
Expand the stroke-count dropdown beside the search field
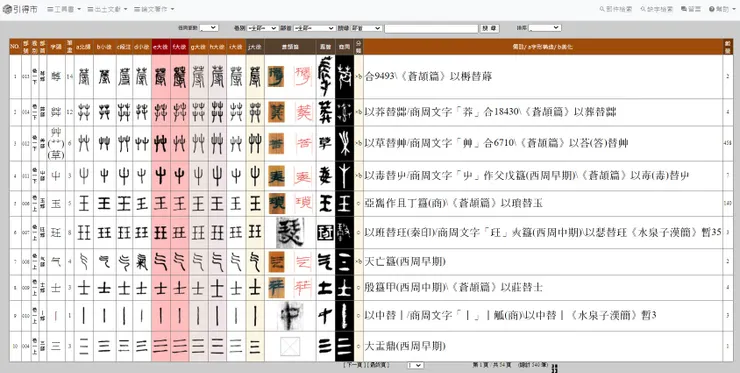[x=366, y=28]
